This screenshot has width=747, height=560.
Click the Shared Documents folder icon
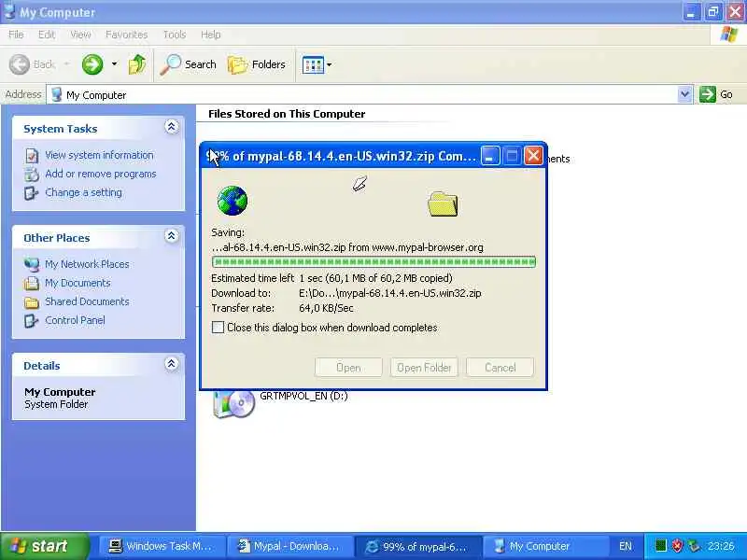[32, 301]
